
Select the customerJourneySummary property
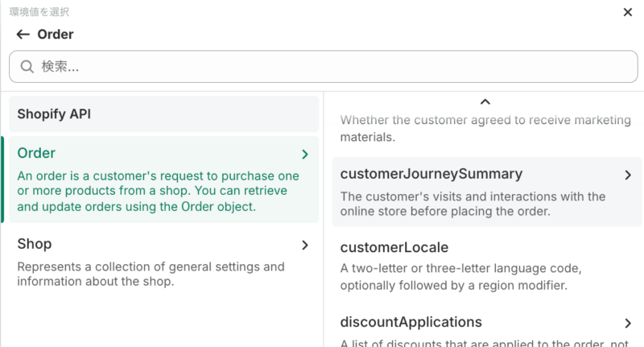click(x=487, y=192)
